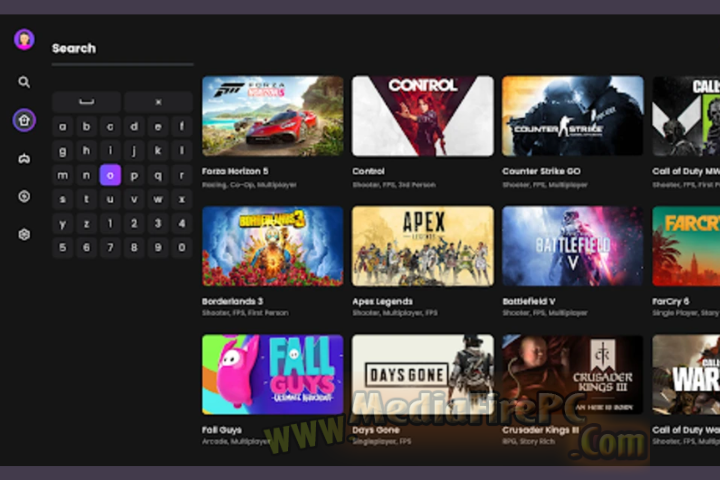The width and height of the screenshot is (720, 480).
Task: Tap letter key 'm' on the keyboard
Action: pyautogui.click(x=63, y=175)
